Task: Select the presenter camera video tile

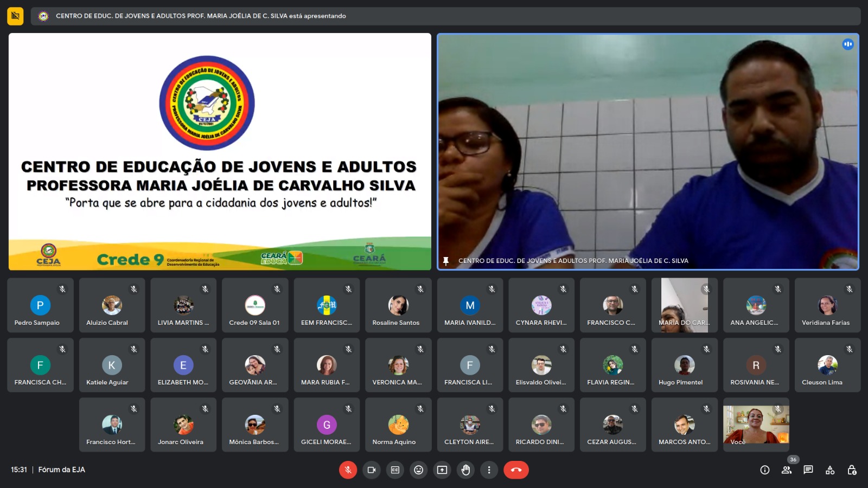Action: pyautogui.click(x=648, y=152)
